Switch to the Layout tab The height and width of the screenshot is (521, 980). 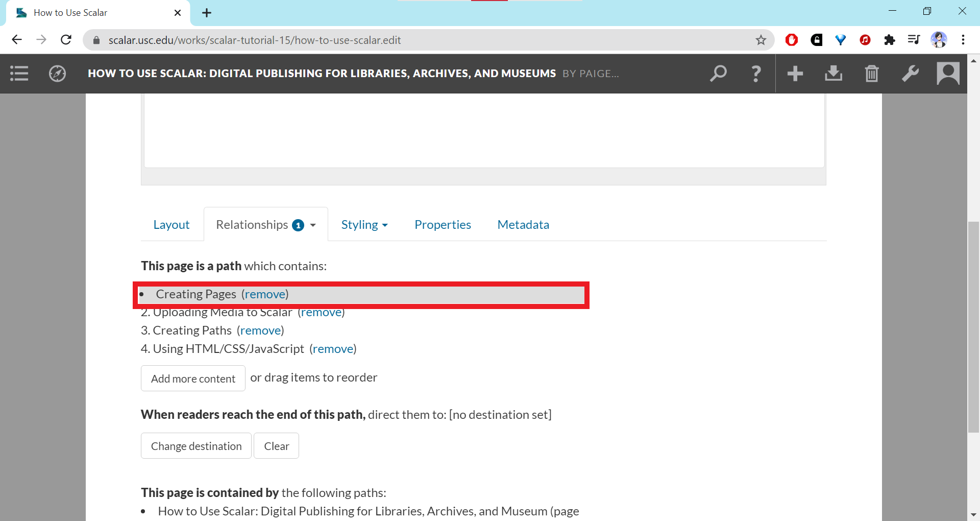pos(171,225)
